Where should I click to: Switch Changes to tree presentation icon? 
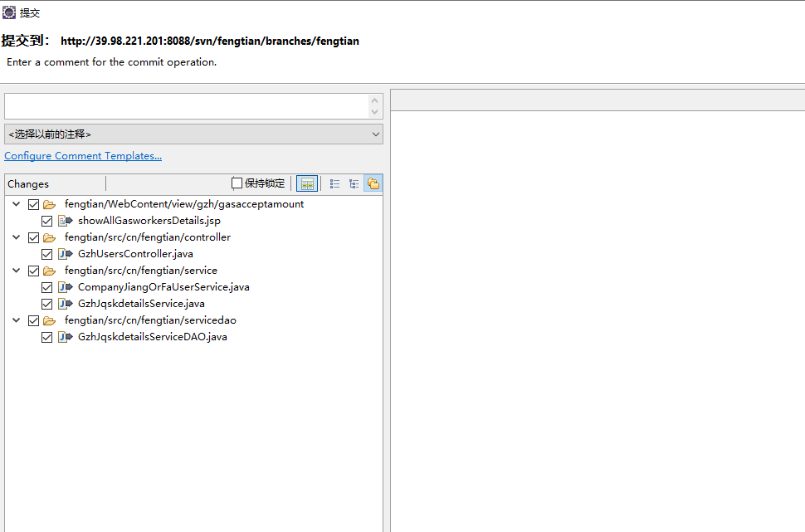point(354,183)
